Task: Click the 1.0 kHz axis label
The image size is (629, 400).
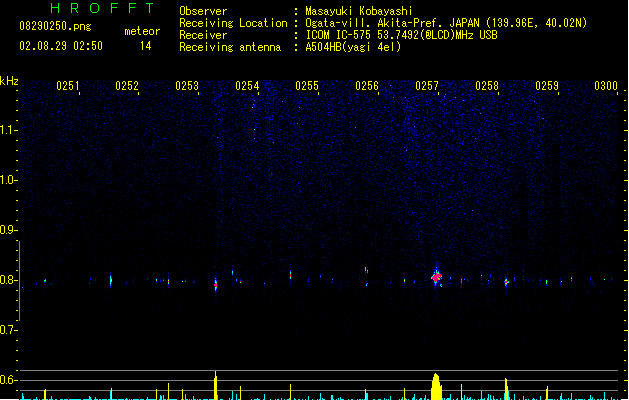Action: click(8, 180)
